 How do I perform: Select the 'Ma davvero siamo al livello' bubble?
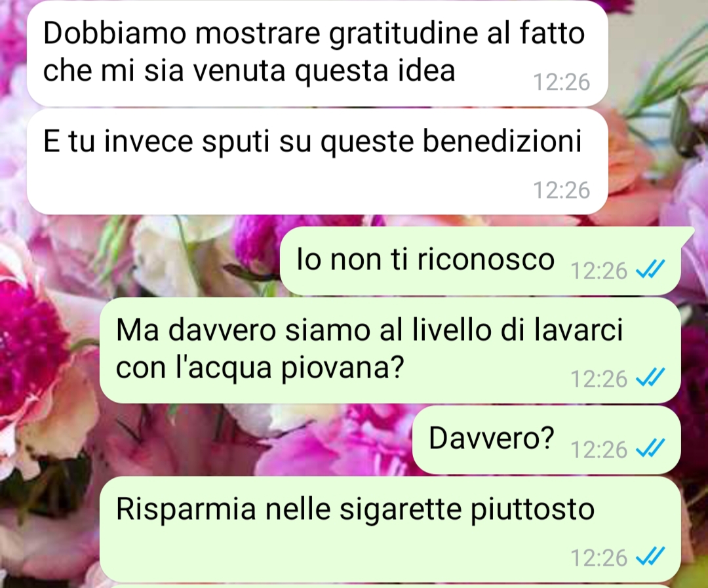[x=389, y=350]
